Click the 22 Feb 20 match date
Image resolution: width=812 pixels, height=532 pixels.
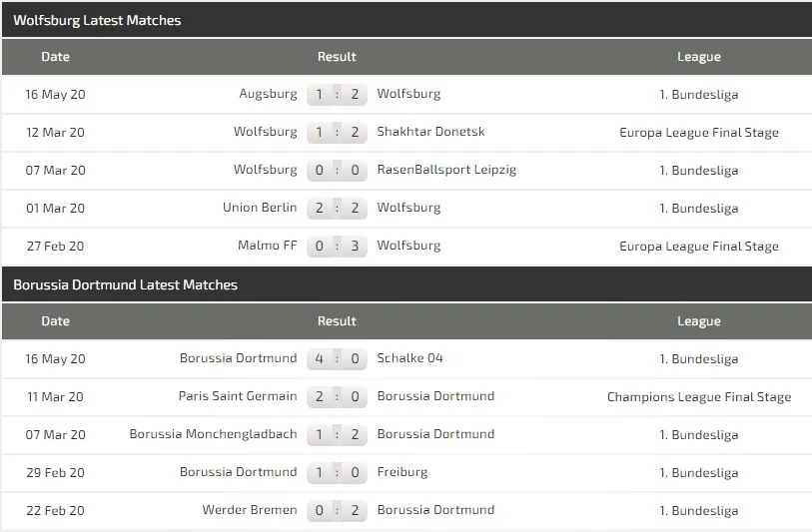56,510
